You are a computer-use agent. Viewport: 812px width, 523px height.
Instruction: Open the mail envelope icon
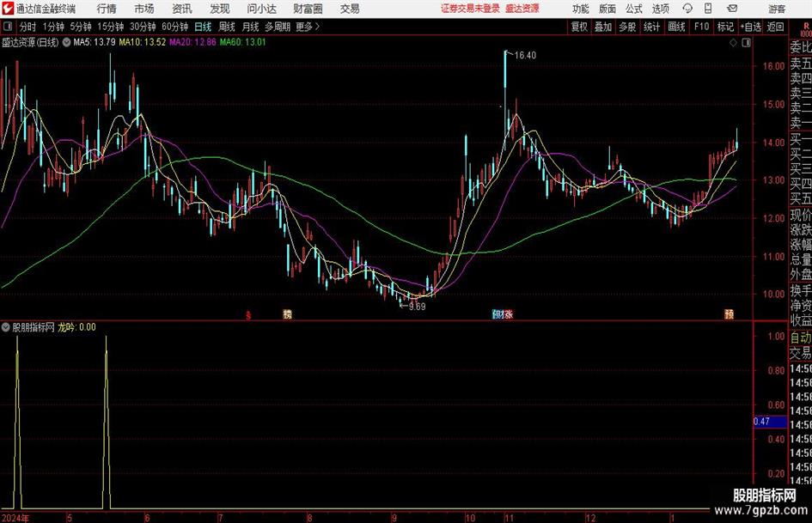point(732,9)
